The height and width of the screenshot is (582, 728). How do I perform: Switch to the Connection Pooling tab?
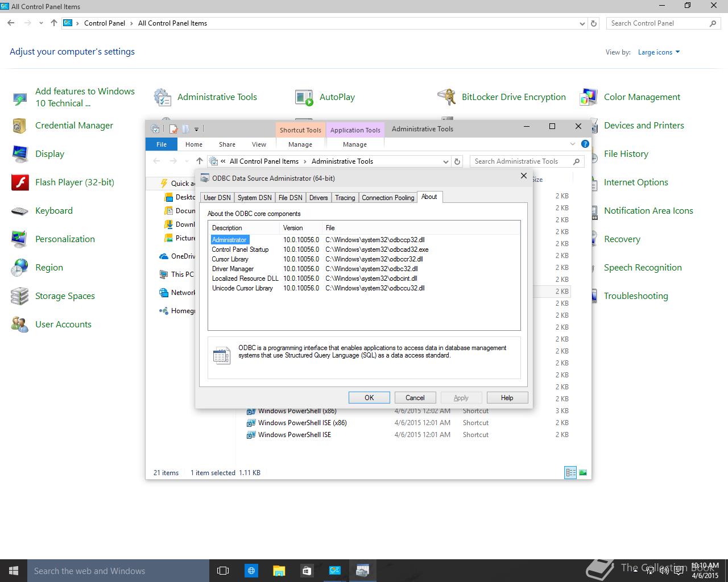(388, 198)
